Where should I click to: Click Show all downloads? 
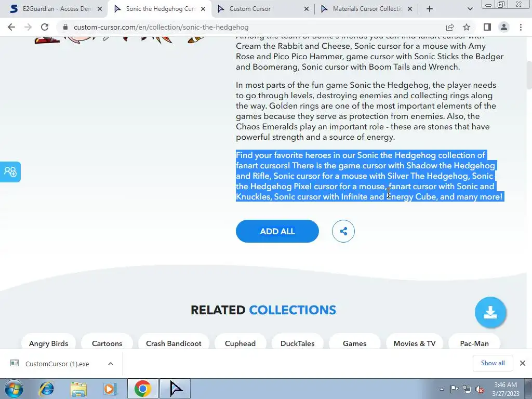(x=493, y=363)
